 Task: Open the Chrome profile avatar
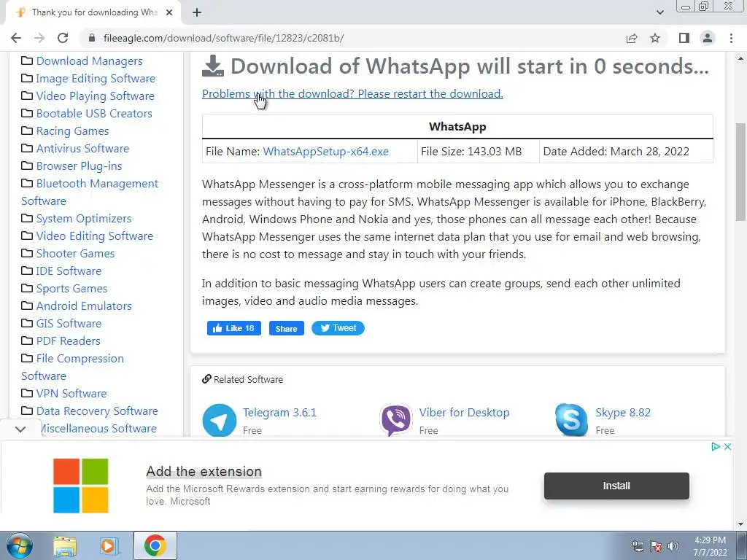pyautogui.click(x=708, y=38)
